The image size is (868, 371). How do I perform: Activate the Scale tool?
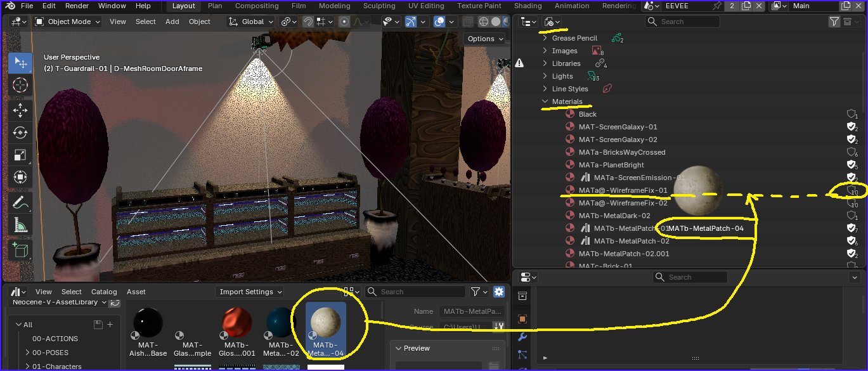20,155
